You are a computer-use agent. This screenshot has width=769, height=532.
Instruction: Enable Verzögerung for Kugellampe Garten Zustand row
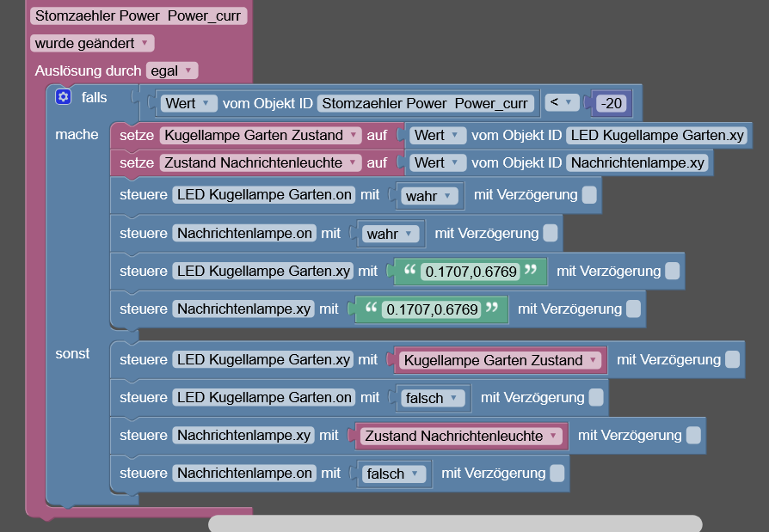[732, 359]
